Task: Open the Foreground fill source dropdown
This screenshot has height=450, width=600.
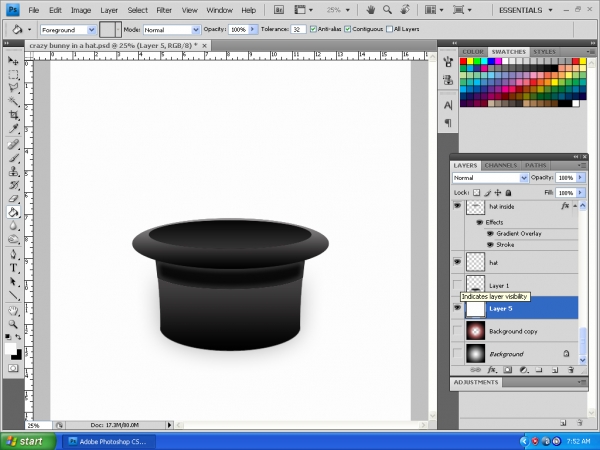Action: point(91,29)
